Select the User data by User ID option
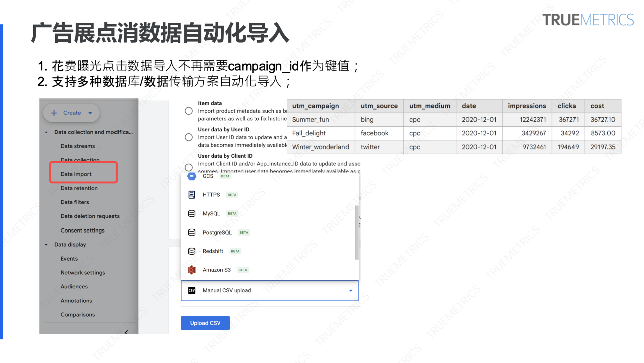The image size is (644, 363). coord(189,137)
